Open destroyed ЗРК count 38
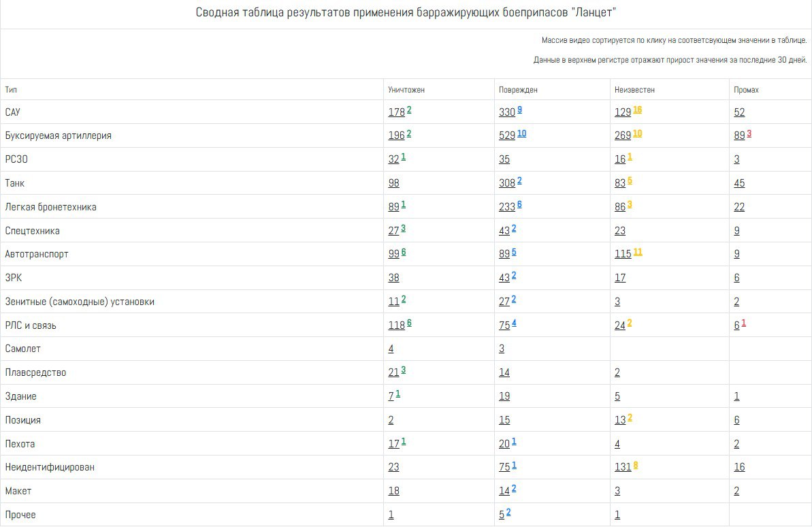The width and height of the screenshot is (812, 527). point(393,278)
